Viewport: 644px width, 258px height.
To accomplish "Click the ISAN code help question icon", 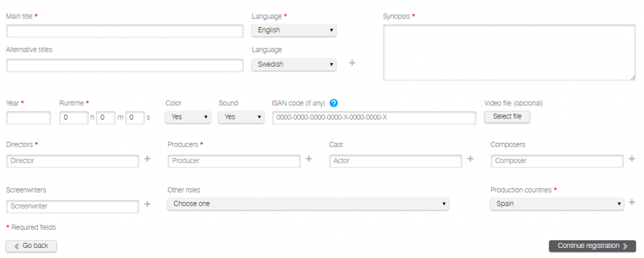I will point(334,103).
